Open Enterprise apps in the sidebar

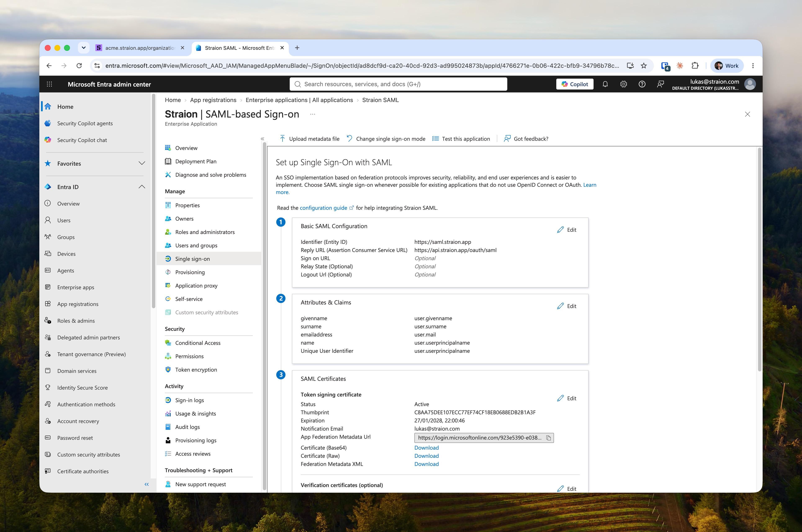[x=76, y=287]
